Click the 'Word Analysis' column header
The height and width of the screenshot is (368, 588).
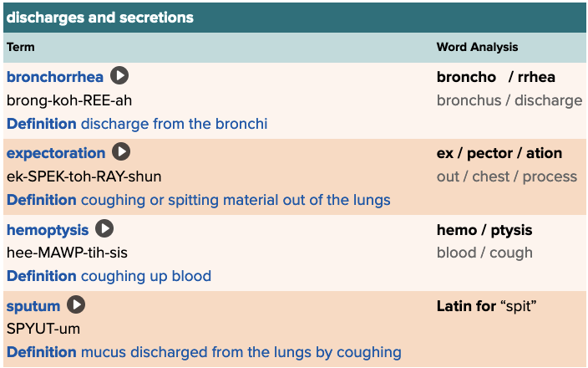pos(477,48)
